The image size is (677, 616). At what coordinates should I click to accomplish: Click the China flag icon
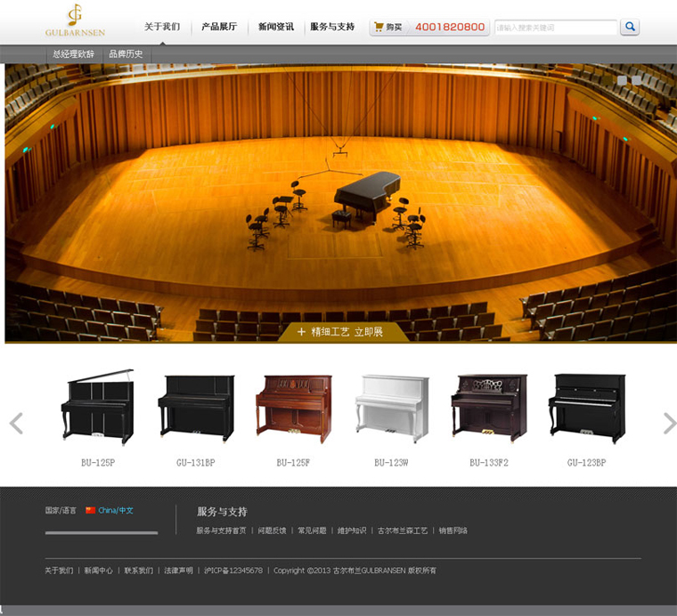(90, 510)
